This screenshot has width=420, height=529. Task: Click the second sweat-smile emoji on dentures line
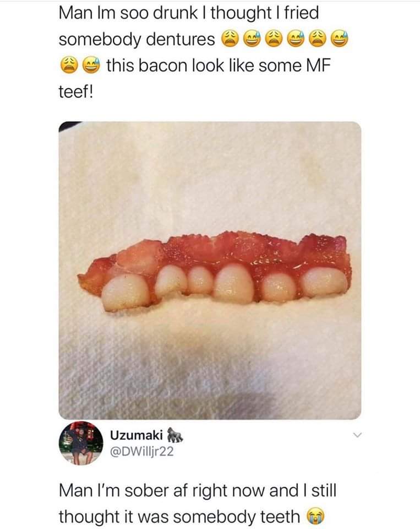[x=296, y=39]
